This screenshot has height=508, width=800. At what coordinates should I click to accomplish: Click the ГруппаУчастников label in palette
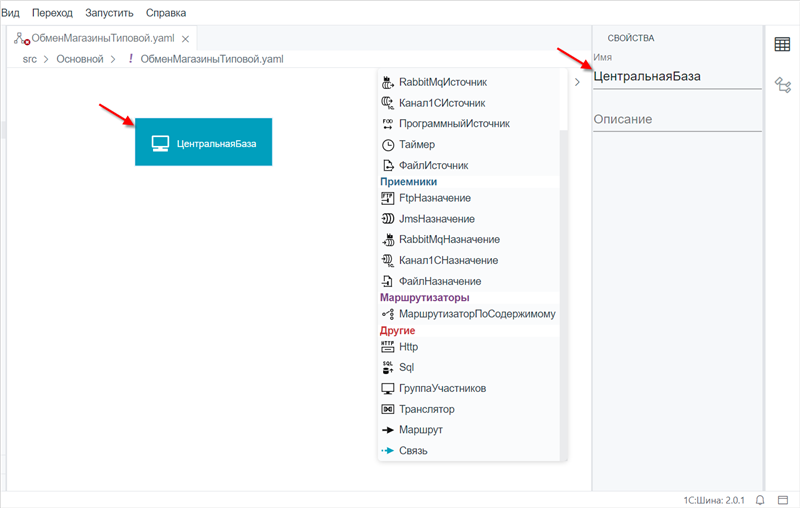(x=442, y=388)
